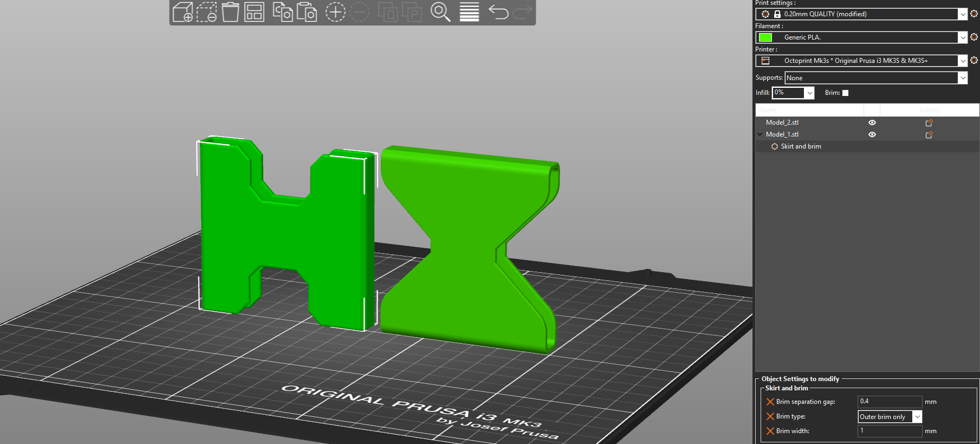Remove the Brim type override
980x444 pixels.
[x=770, y=416]
